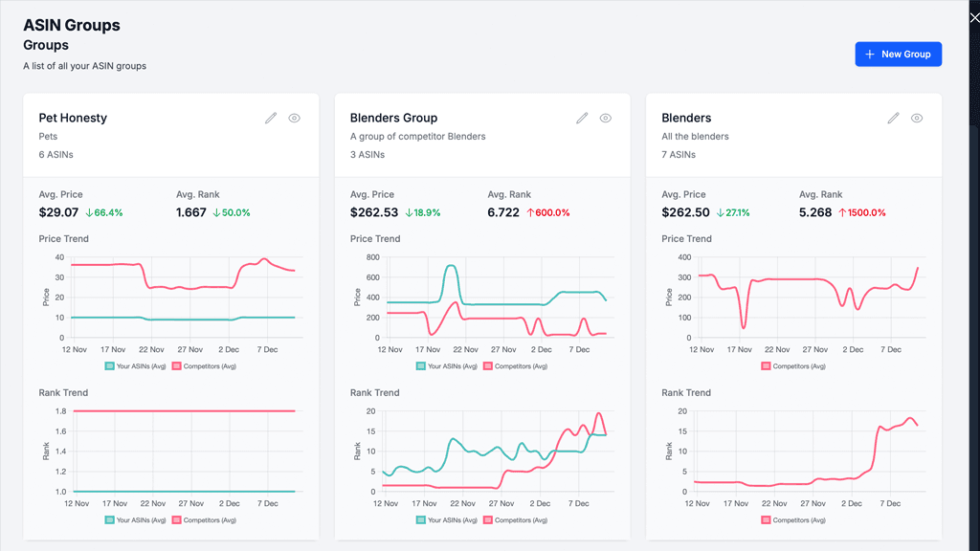Click the plus icon inside New Group button
The height and width of the screenshot is (551, 980).
click(869, 54)
